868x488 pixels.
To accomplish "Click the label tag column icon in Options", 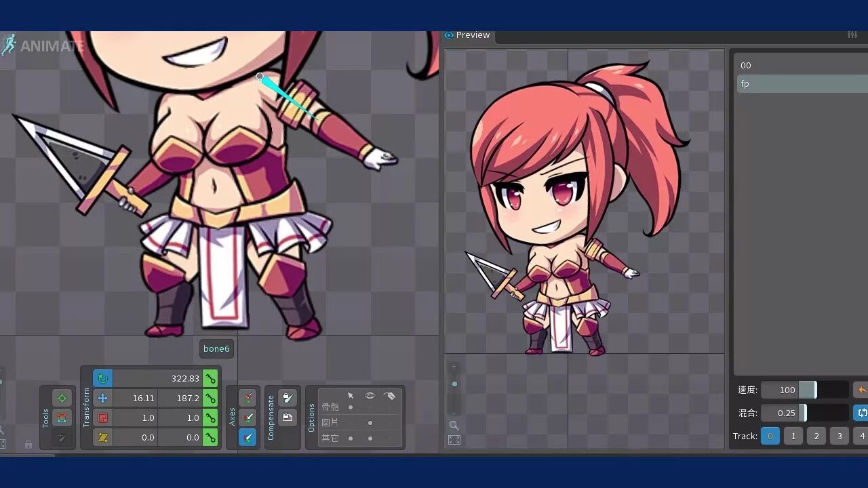I will [x=389, y=396].
